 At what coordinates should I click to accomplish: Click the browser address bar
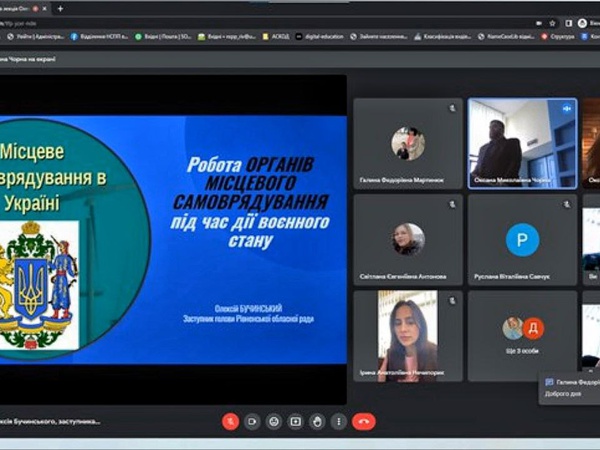(x=268, y=23)
